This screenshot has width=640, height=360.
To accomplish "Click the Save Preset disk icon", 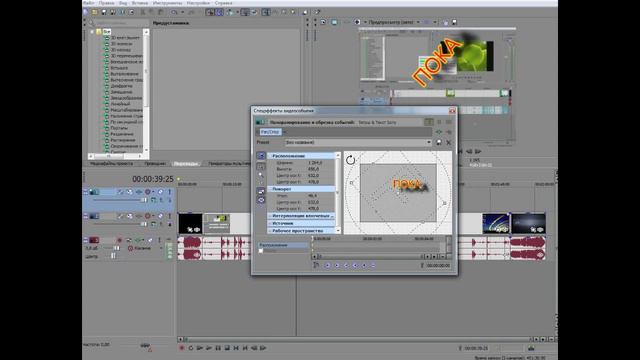I will click(439, 142).
